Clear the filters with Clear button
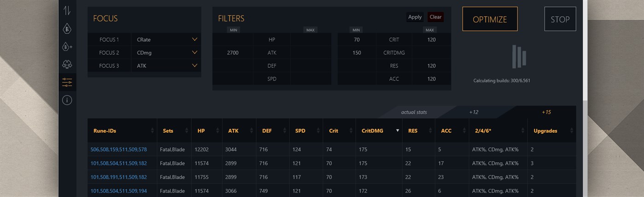Image resolution: width=644 pixels, height=197 pixels. coord(435,17)
